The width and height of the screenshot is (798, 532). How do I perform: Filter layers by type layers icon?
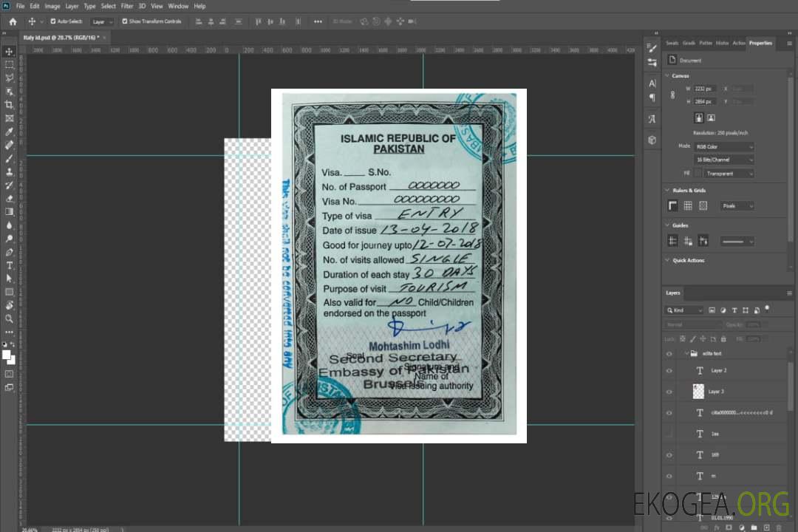[734, 310]
